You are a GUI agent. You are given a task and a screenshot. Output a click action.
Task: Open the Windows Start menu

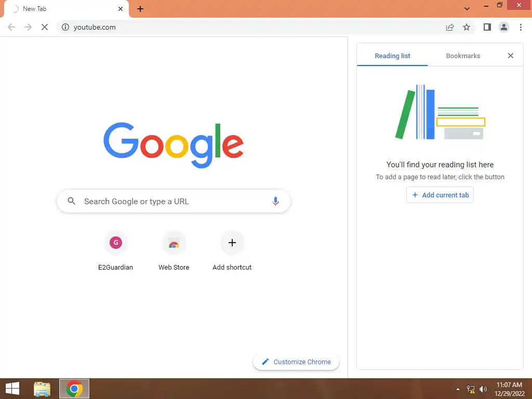coord(12,389)
